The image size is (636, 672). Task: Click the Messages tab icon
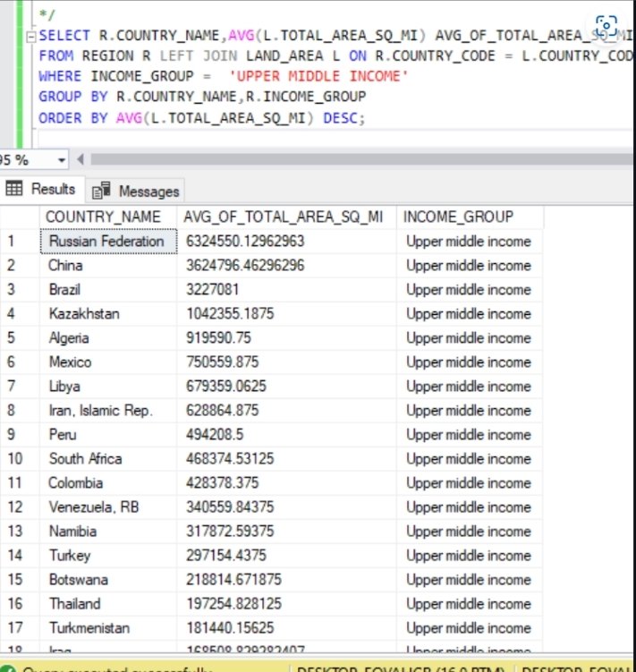pyautogui.click(x=101, y=191)
